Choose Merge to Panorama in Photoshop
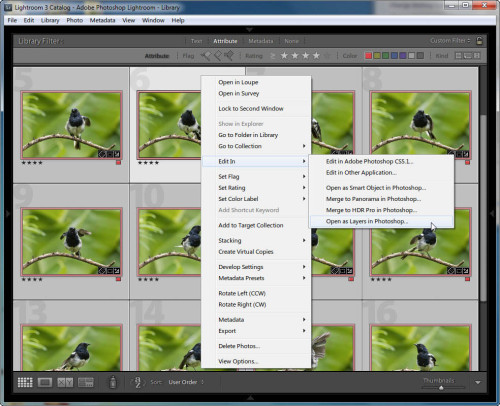The image size is (500, 406). 381,199
